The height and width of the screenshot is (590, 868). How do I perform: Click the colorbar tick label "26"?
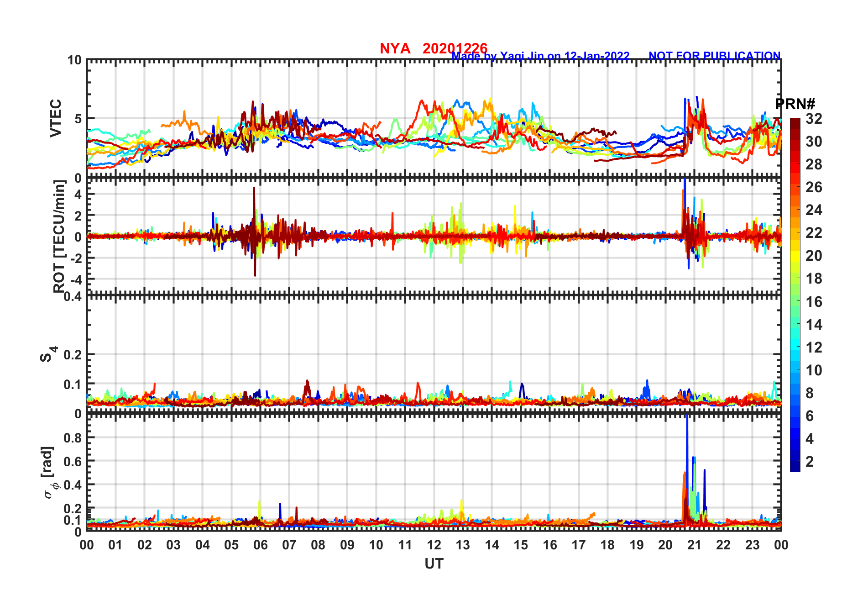point(814,187)
